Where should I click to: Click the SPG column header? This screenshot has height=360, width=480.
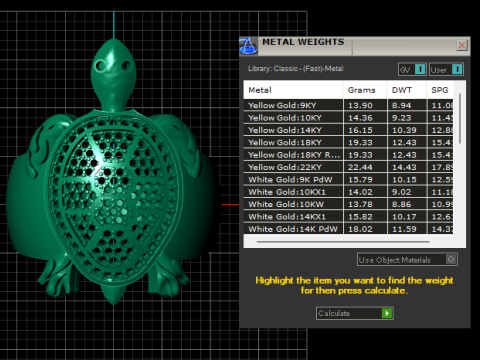point(440,90)
